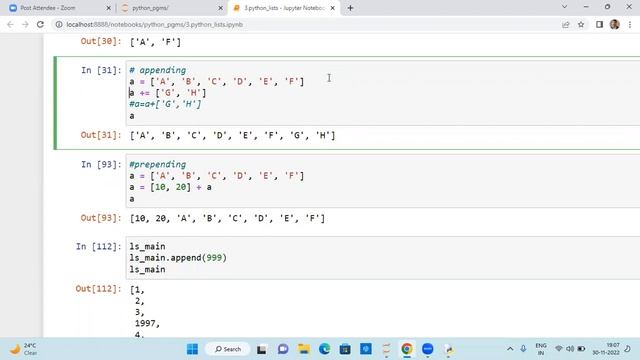Click the microphone tray icon
Viewport: 640px width, 360px height.
(x=523, y=349)
